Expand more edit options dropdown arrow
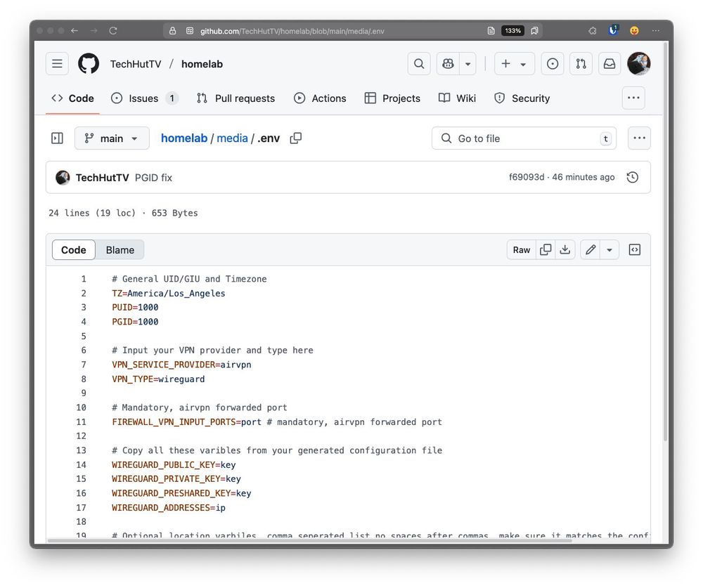This screenshot has height=588, width=703. tap(610, 249)
